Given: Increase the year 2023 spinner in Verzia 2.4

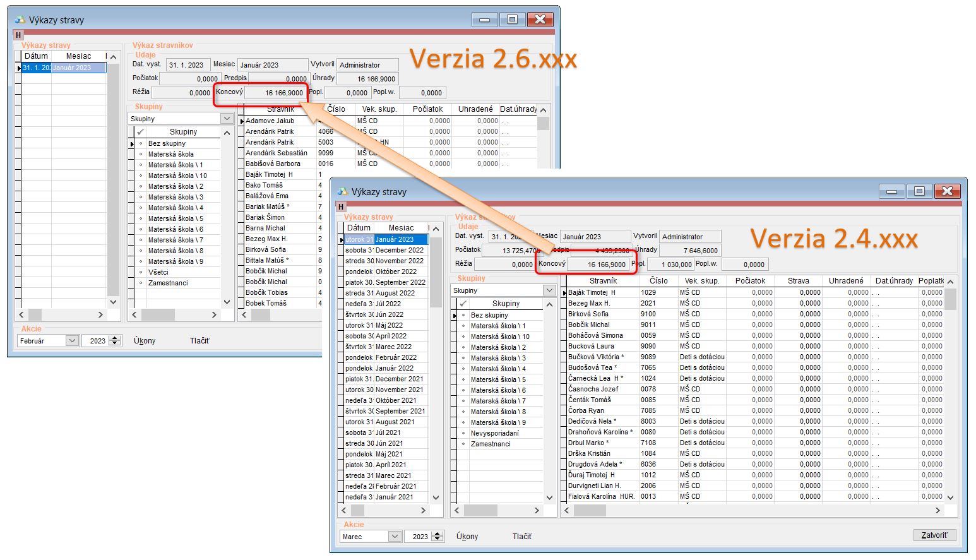Looking at the screenshot, I should tap(437, 533).
